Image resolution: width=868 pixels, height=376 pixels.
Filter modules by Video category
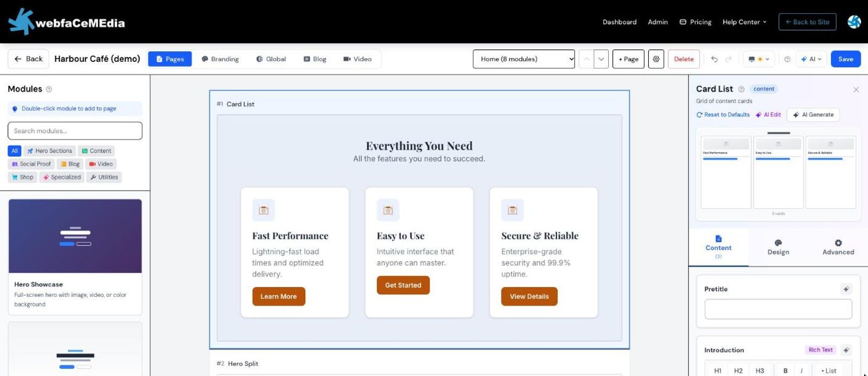pos(101,164)
